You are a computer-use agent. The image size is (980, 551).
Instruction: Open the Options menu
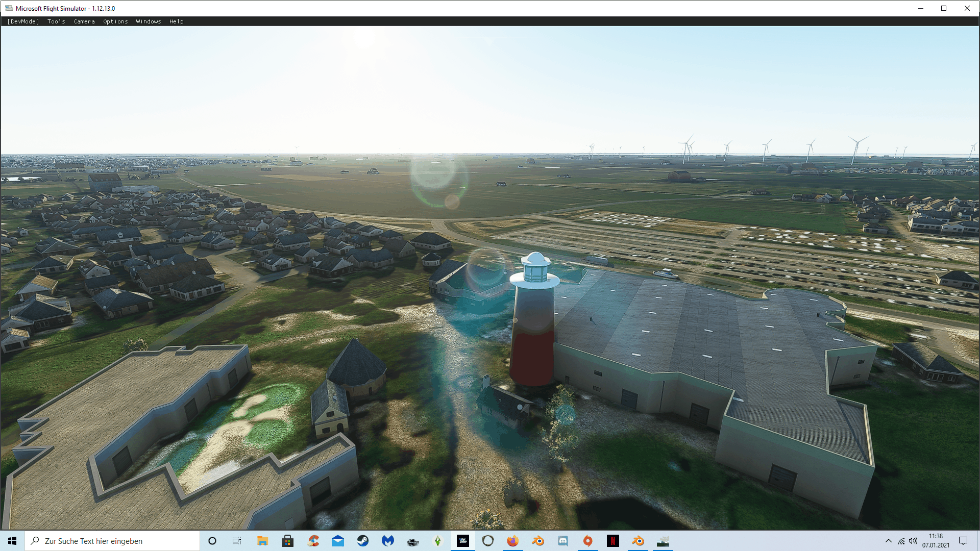pos(115,21)
